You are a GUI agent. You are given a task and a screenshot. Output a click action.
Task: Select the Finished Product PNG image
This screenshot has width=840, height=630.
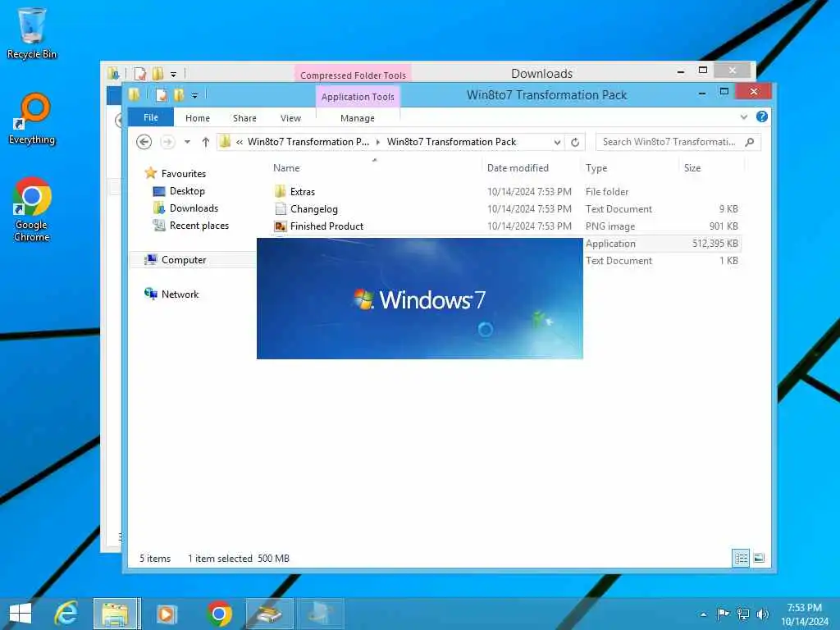coord(326,226)
